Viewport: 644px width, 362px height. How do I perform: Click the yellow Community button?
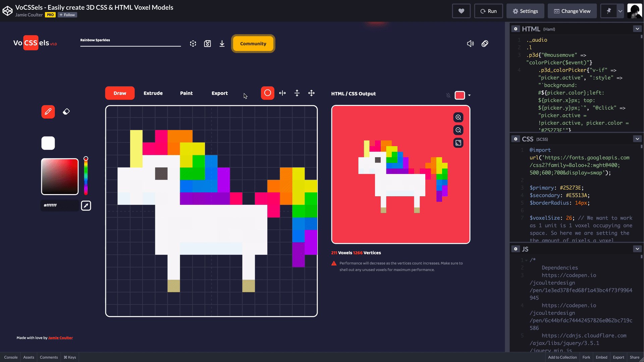tap(253, 44)
